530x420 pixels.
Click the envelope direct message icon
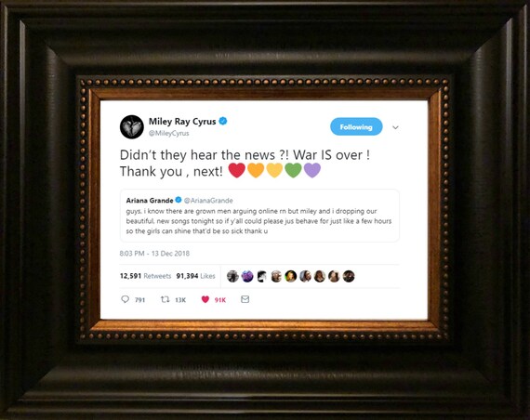pos(245,299)
